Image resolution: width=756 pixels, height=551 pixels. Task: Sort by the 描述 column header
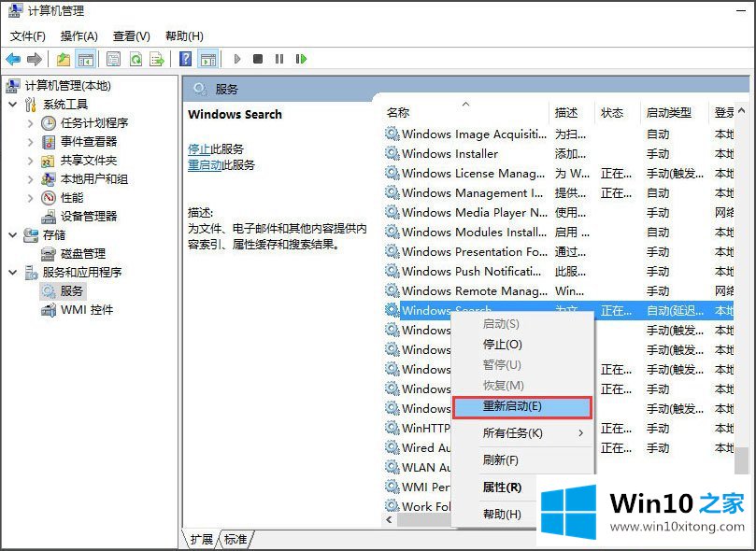(x=572, y=113)
